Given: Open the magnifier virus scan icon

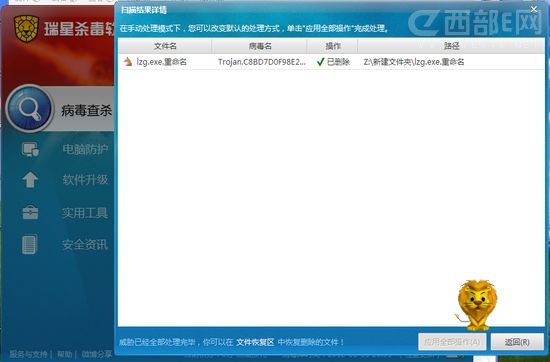Looking at the screenshot, I should 30,109.
